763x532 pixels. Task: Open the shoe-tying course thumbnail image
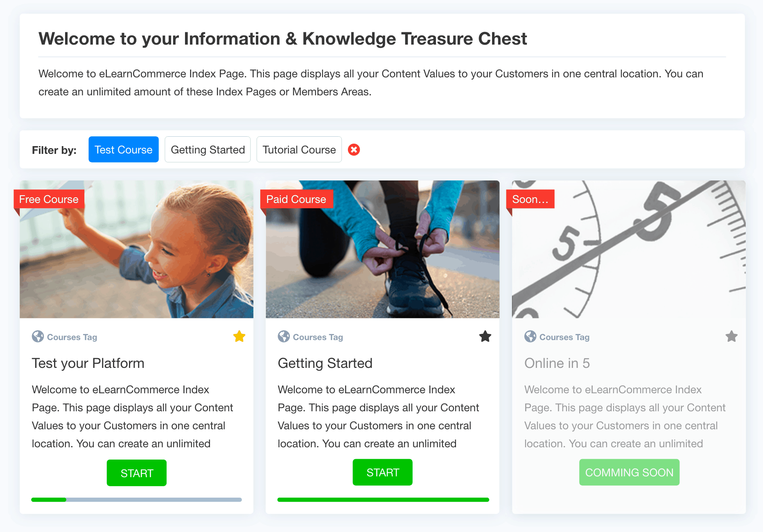(383, 249)
